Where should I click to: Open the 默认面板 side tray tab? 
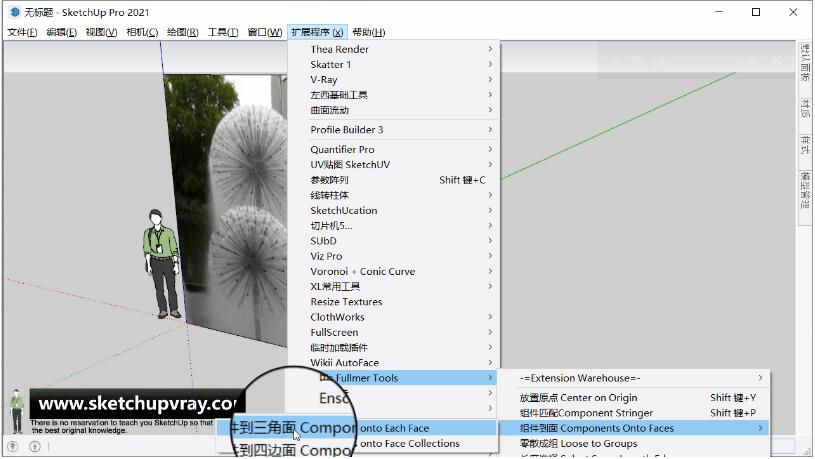(x=805, y=63)
